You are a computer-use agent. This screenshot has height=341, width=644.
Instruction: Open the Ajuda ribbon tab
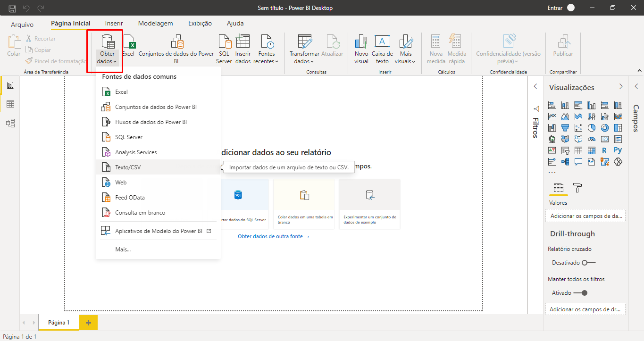click(235, 23)
